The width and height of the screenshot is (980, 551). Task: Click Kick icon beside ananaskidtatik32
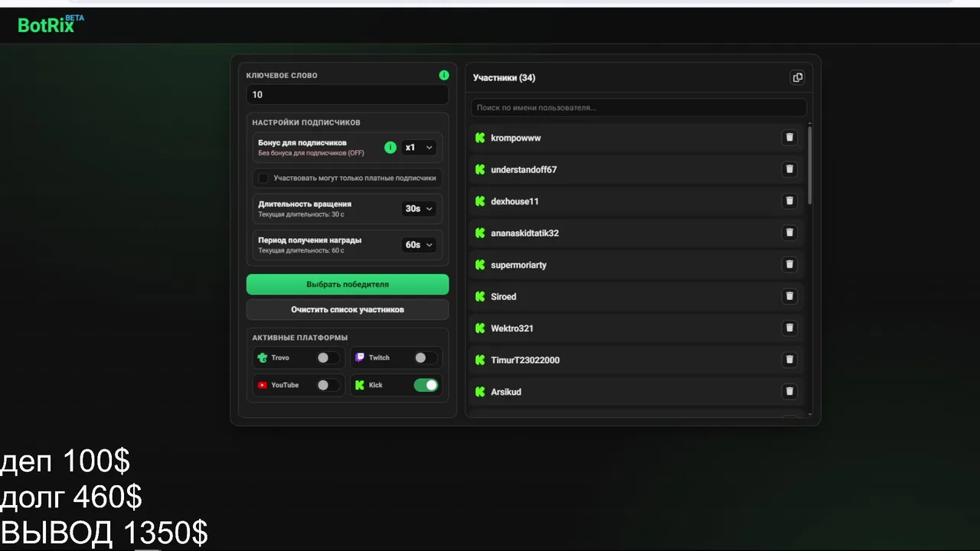click(480, 233)
